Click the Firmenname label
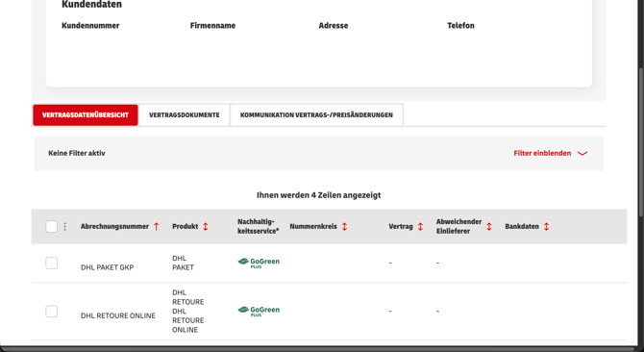644x352 pixels. click(x=212, y=25)
